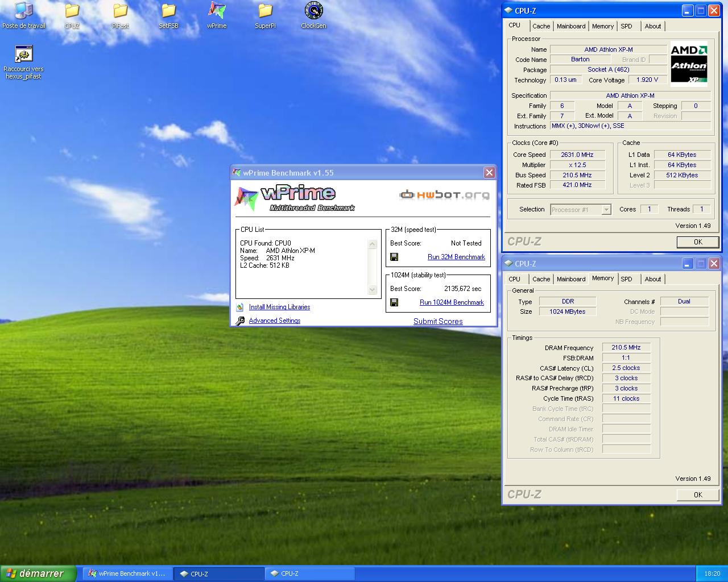Close the wPrime Benchmark window
This screenshot has height=582, width=728.
tap(489, 173)
